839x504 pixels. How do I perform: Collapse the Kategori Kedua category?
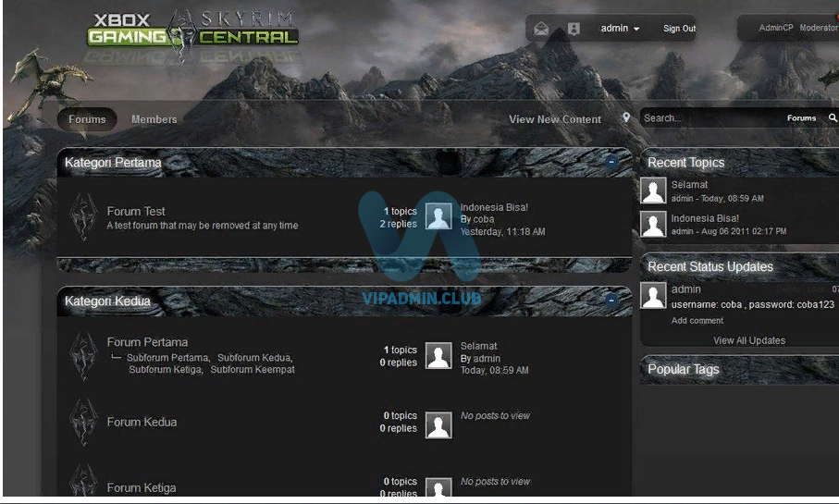point(611,301)
